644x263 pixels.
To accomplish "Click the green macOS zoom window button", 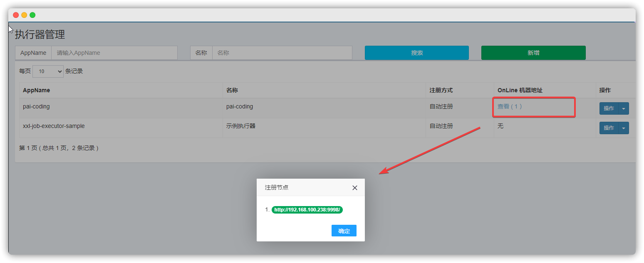I will pyautogui.click(x=32, y=15).
